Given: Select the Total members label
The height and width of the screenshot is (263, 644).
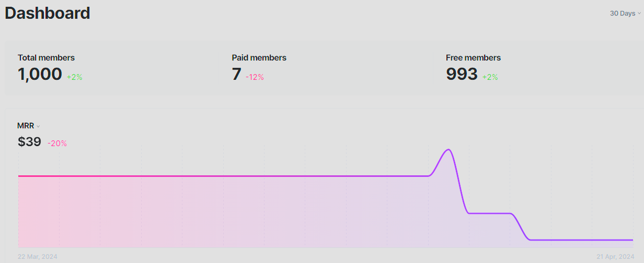Looking at the screenshot, I should (46, 58).
